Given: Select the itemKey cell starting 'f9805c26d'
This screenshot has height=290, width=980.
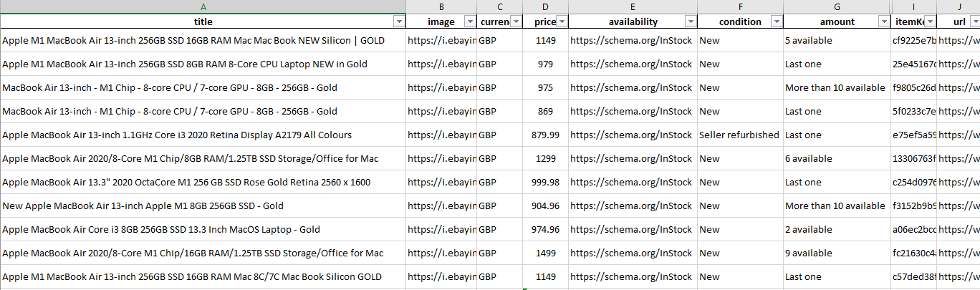Looking at the screenshot, I should point(914,88).
